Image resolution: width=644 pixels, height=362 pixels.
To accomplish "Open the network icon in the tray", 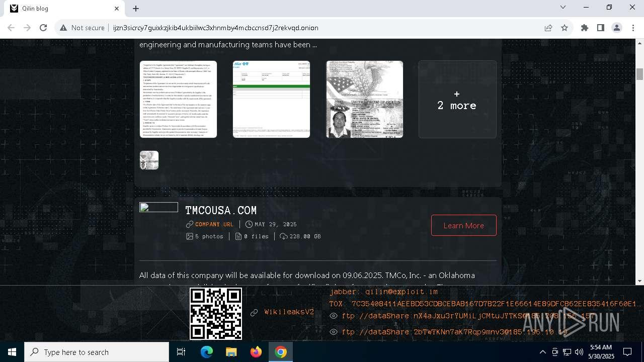I will tap(567, 352).
